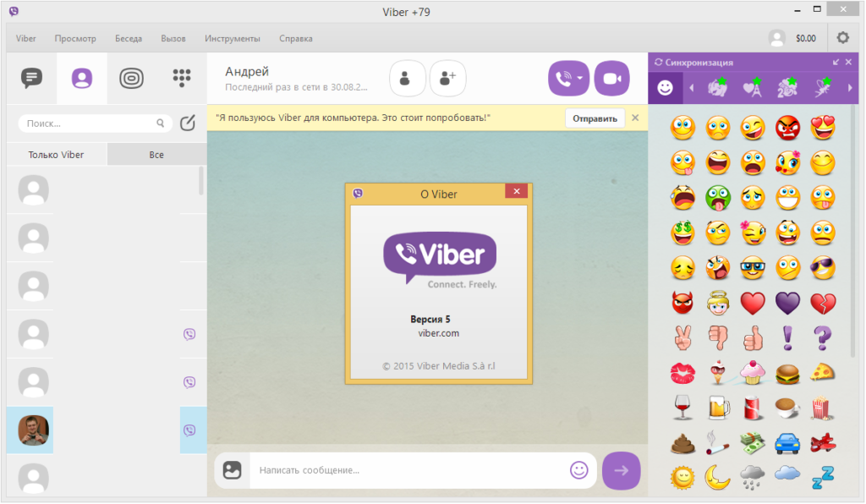Open the public chats icon
Viewport: 866px width, 504px height.
(x=131, y=78)
